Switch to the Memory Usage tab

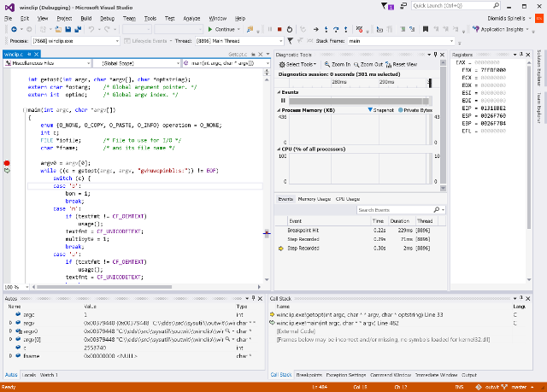pos(315,199)
